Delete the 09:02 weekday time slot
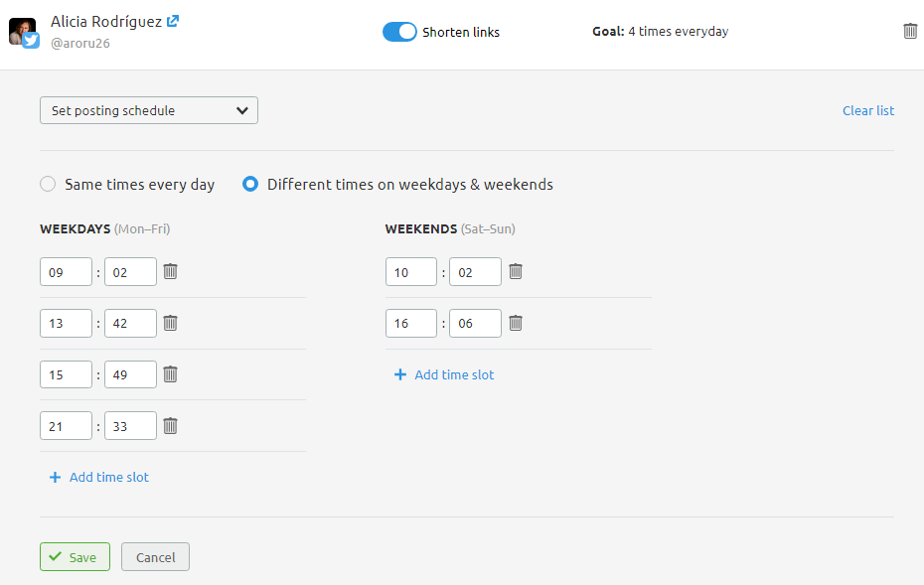The image size is (924, 585). click(170, 270)
